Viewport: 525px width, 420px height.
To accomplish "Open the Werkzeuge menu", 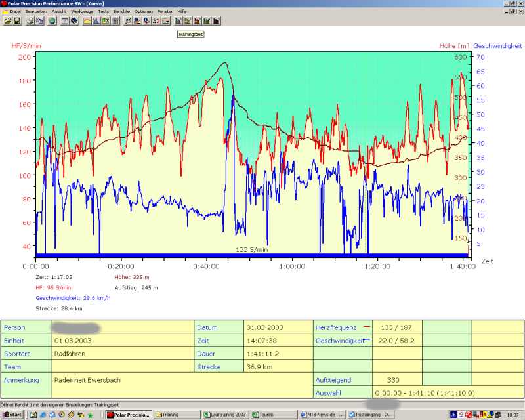I will 81,12.
